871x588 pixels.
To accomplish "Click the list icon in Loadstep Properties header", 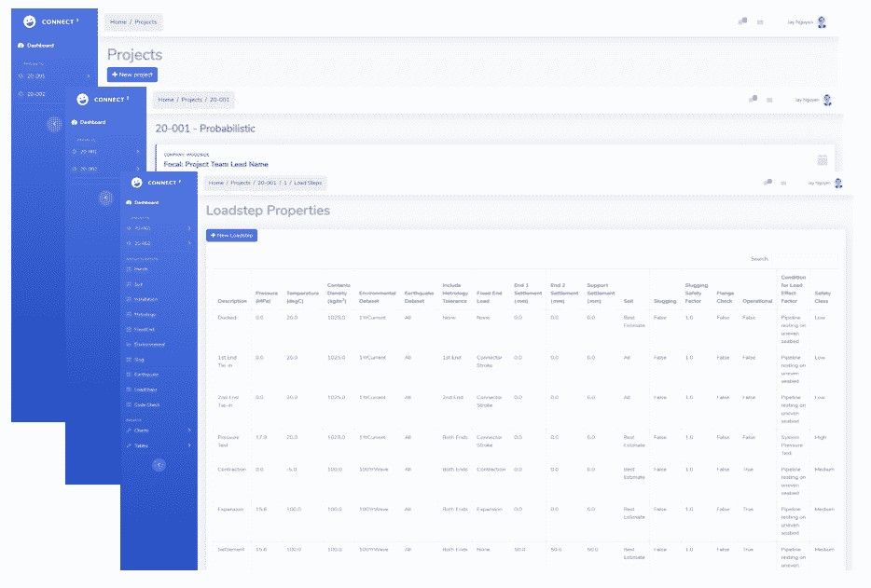I will point(783,184).
